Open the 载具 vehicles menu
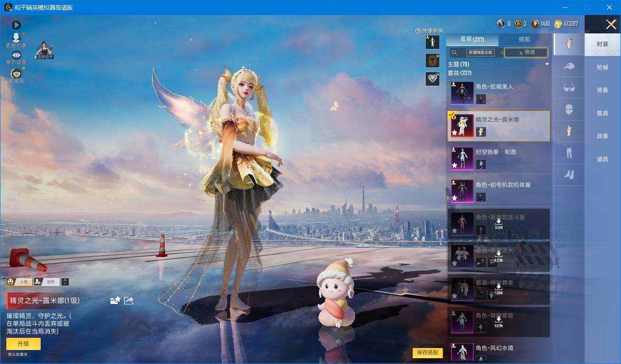 tap(603, 113)
